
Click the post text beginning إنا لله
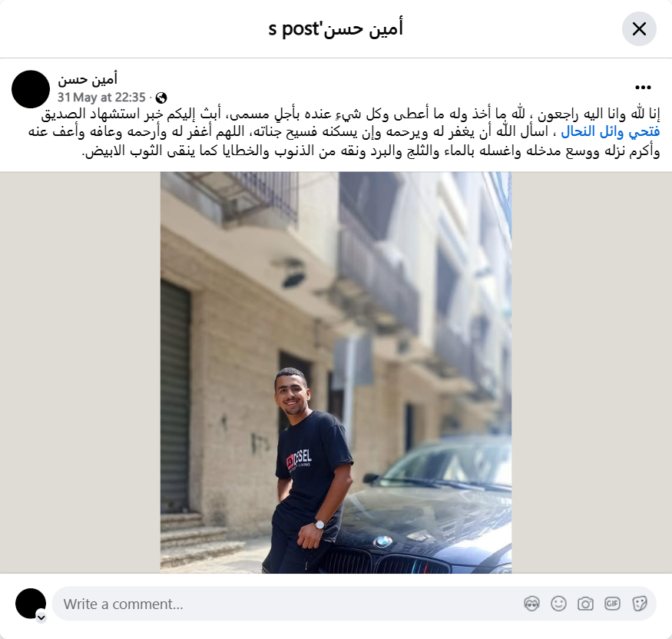pyautogui.click(x=344, y=132)
